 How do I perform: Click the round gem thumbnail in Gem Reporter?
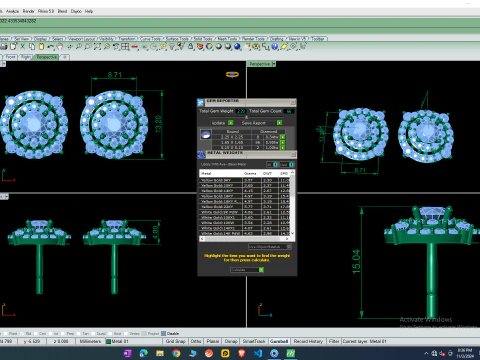(x=206, y=135)
